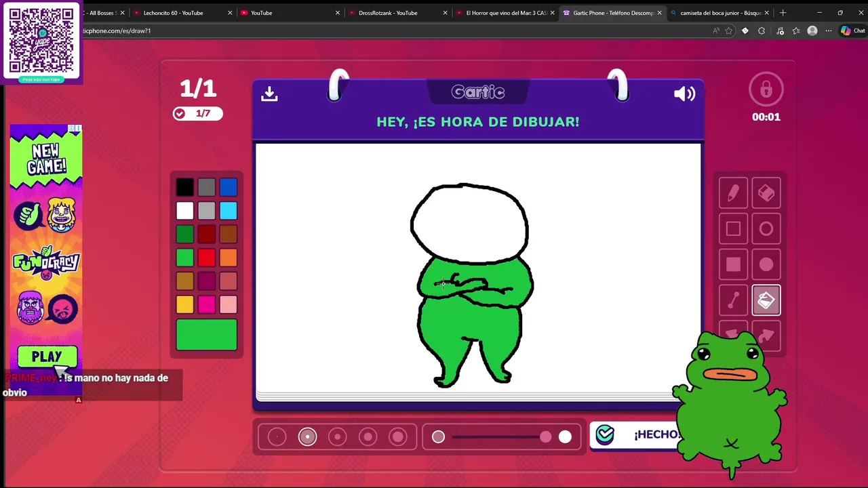Pick the dark blue color swatch

(229, 187)
